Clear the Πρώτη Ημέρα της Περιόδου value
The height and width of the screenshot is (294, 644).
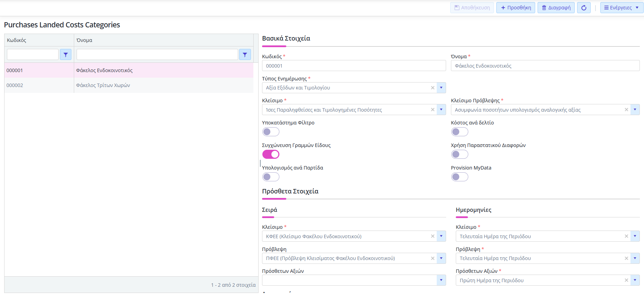pos(626,280)
